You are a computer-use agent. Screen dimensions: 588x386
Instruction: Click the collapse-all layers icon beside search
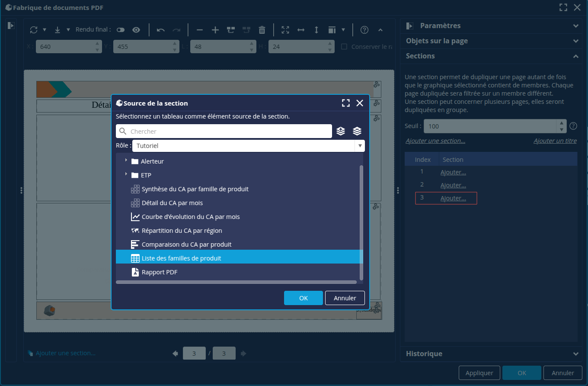pos(357,131)
